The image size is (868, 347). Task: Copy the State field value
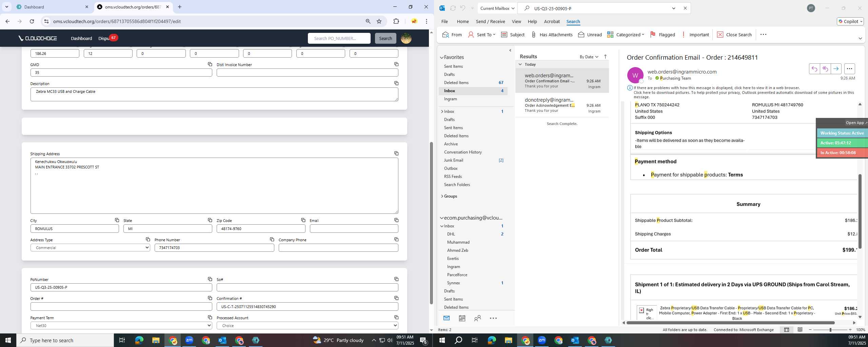pos(210,220)
